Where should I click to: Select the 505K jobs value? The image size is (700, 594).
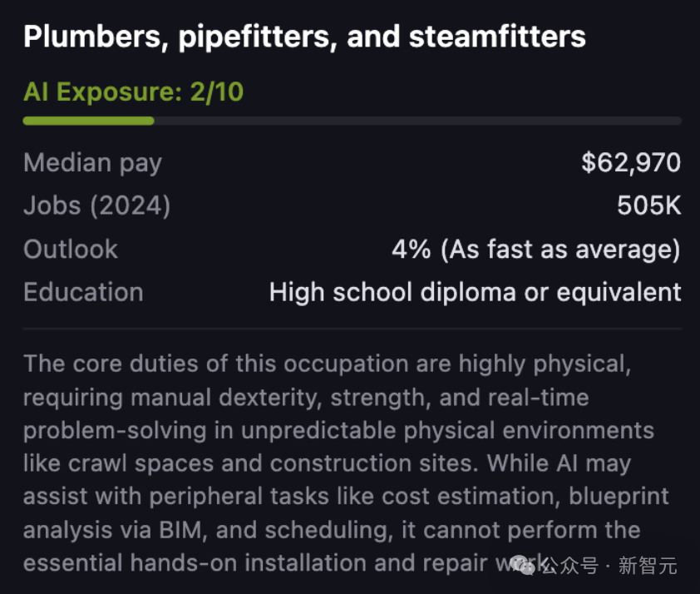[648, 206]
